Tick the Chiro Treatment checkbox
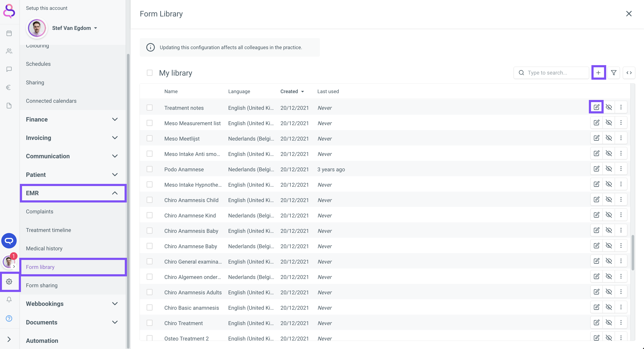Image resolution: width=644 pixels, height=349 pixels. [150, 323]
